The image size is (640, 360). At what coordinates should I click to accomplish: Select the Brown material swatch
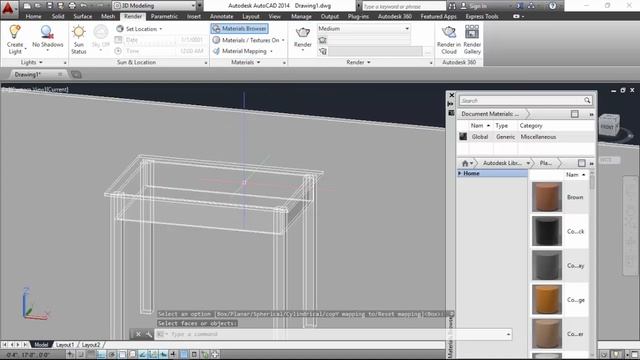click(547, 197)
